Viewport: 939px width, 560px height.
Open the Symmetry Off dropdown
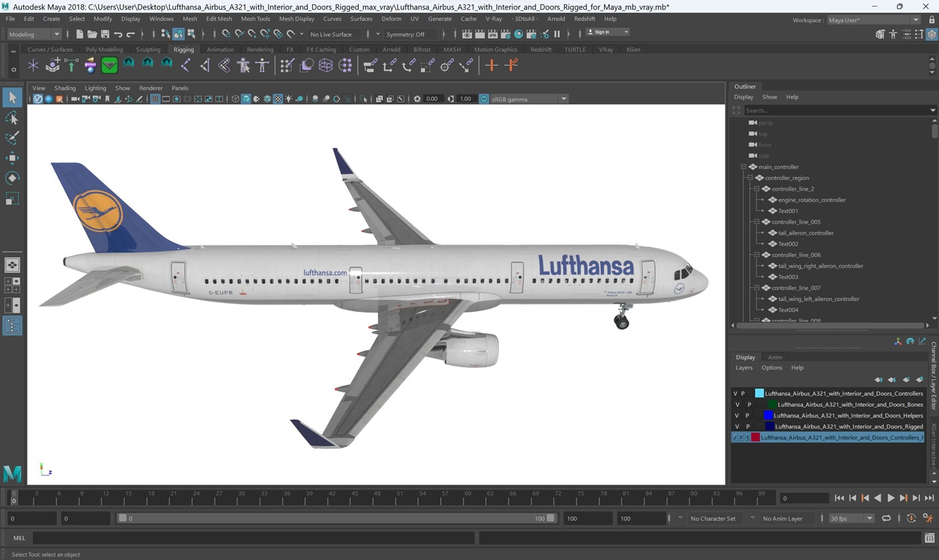pyautogui.click(x=410, y=34)
